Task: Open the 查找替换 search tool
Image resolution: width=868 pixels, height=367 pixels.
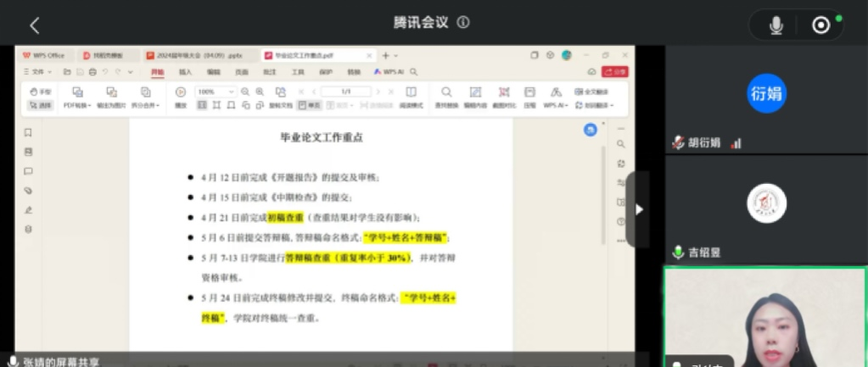Action: [x=446, y=92]
